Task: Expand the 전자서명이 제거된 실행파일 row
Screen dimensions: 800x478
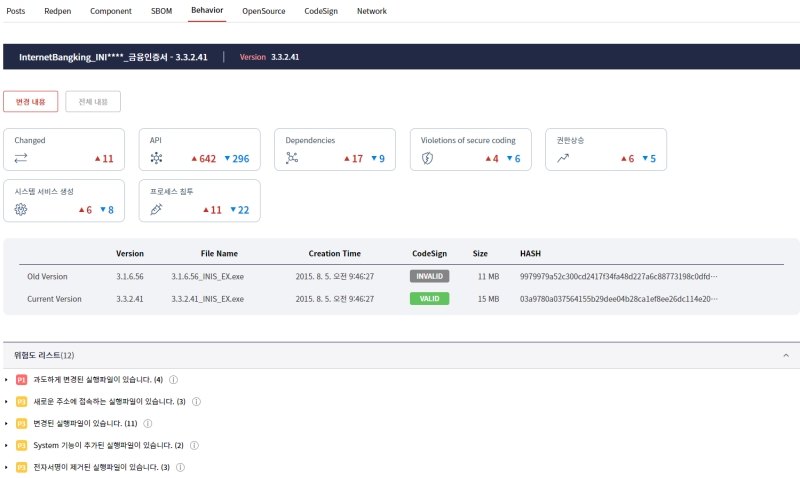Action: [x=6, y=467]
